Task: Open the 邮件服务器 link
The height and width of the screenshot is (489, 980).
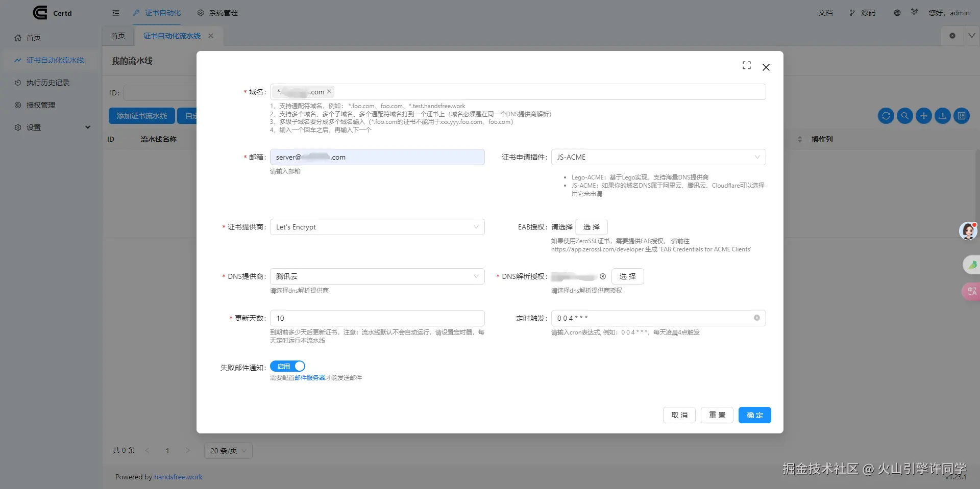Action: point(310,378)
